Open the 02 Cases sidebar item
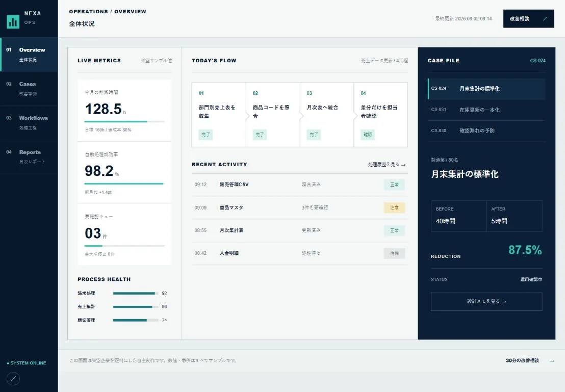The image size is (565, 392). [29, 89]
